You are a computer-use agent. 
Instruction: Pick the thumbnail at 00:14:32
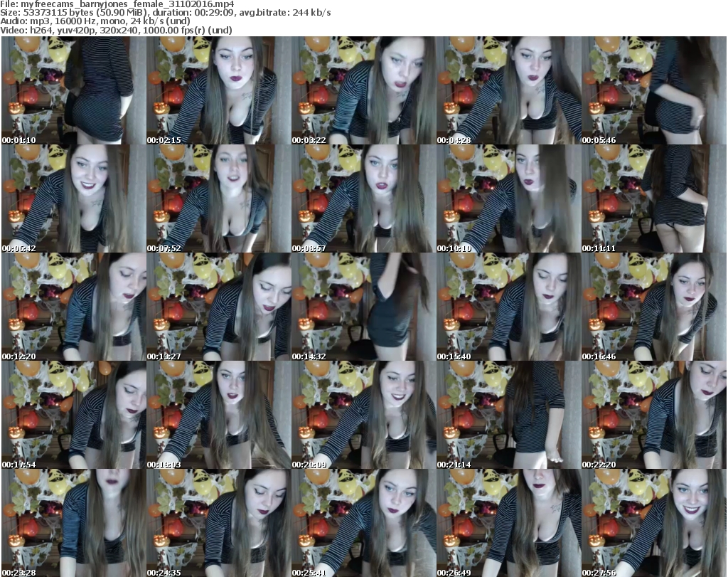363,307
